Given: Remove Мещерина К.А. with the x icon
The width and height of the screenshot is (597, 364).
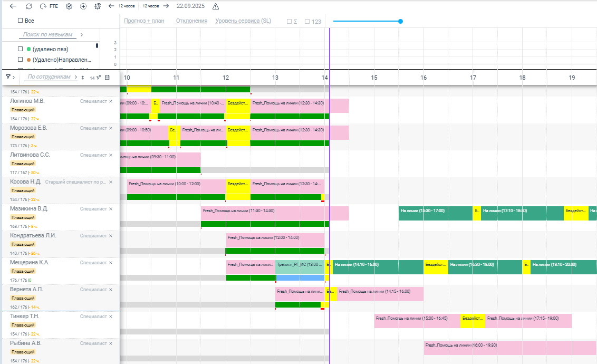Looking at the screenshot, I should point(111,263).
